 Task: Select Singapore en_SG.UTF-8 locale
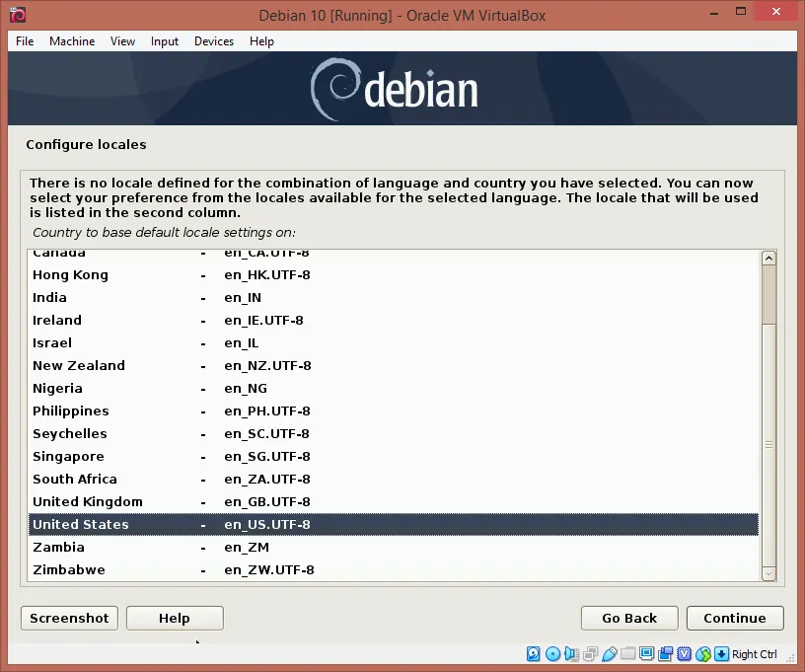tap(394, 456)
